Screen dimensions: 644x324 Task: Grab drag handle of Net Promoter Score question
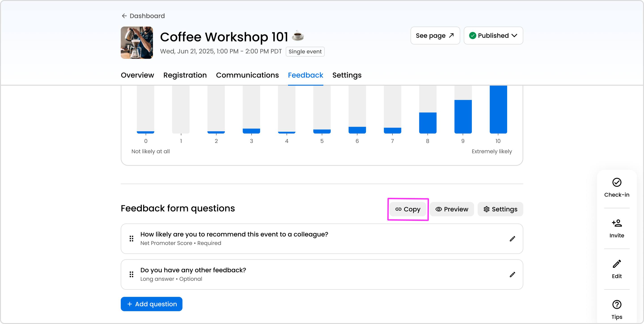(x=131, y=239)
